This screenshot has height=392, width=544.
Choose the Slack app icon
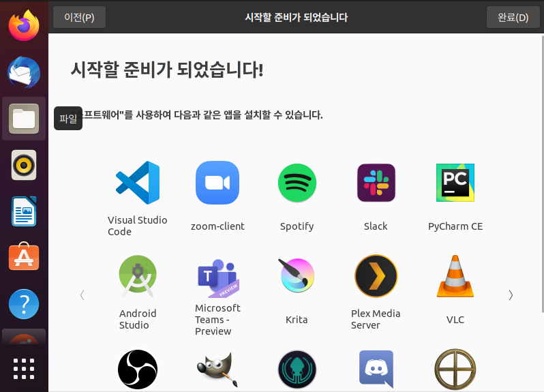click(x=376, y=183)
